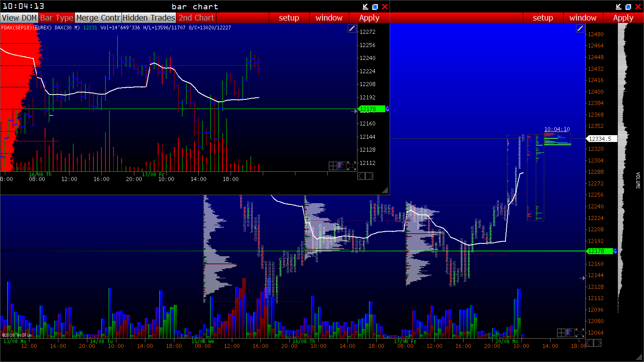The image size is (644, 362).
Task: Click the FDAX(SEP18)(EUREX) instrument label
Action: click(27, 28)
